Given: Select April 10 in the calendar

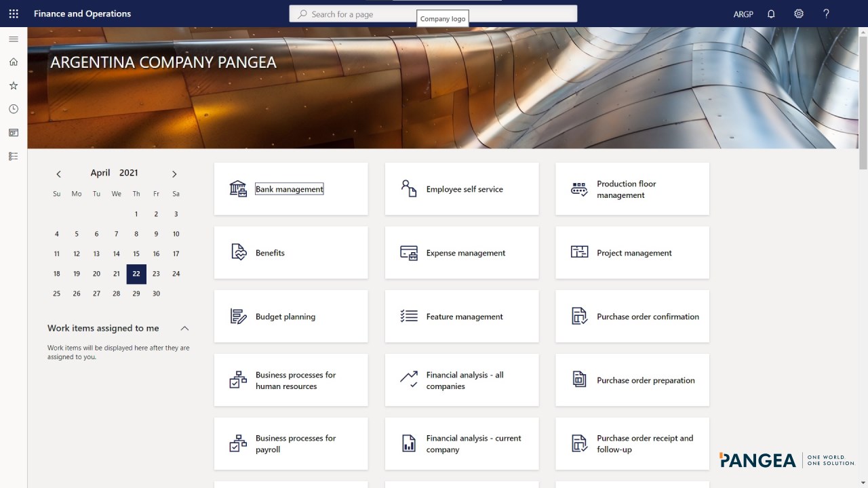Looking at the screenshot, I should click(176, 234).
